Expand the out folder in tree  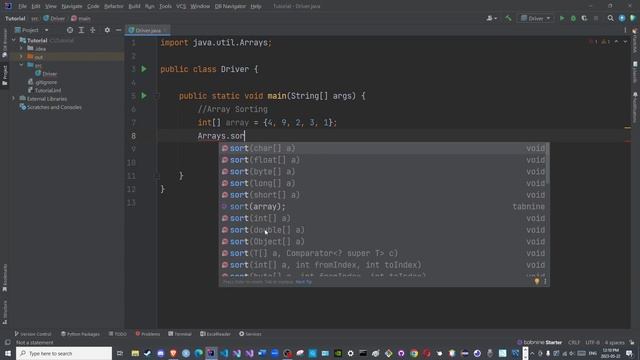click(x=21, y=57)
